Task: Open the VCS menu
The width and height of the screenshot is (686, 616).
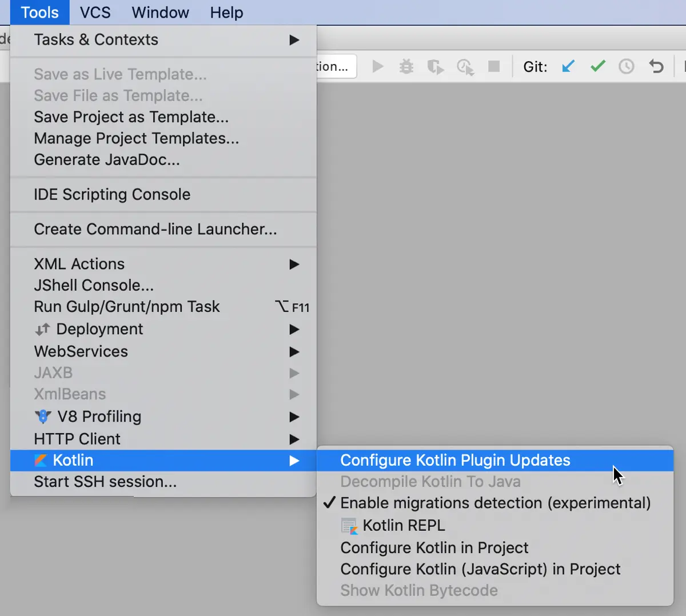Action: pos(95,12)
